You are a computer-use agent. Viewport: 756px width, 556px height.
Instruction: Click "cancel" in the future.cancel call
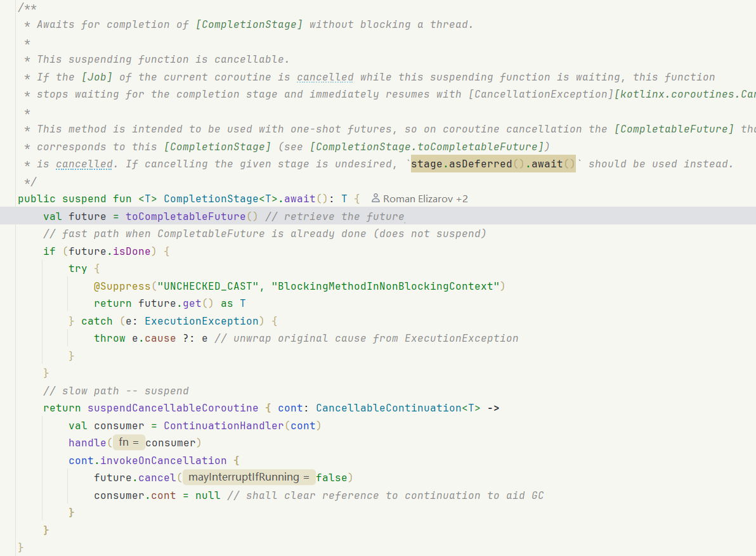pyautogui.click(x=157, y=478)
